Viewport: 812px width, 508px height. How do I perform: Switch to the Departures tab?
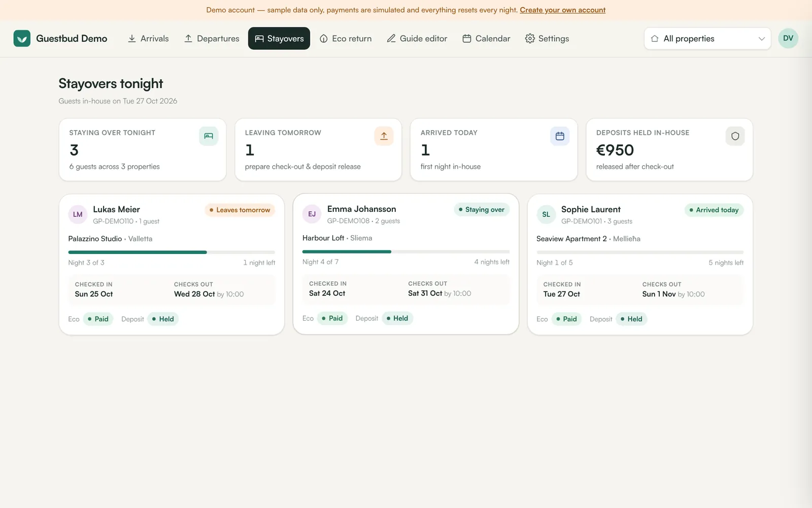(212, 39)
